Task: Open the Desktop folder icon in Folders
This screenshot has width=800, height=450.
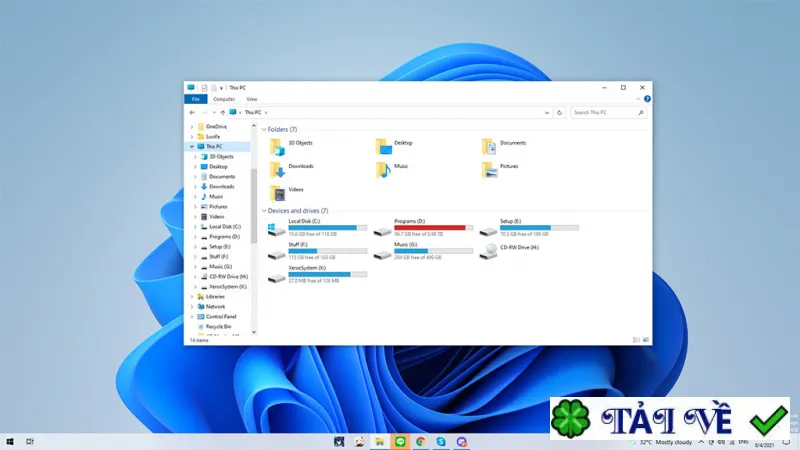Action: tap(383, 147)
